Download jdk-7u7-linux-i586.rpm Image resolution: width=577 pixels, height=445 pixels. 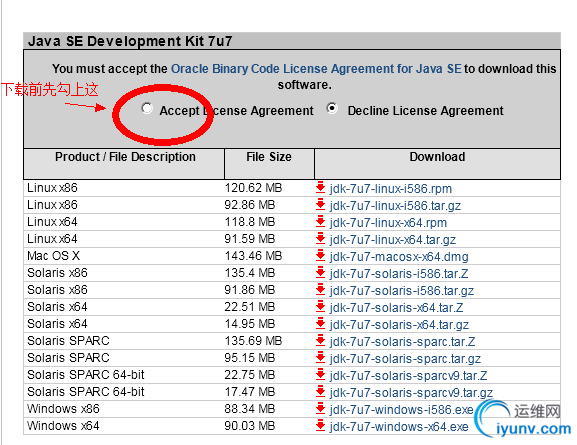(x=391, y=188)
